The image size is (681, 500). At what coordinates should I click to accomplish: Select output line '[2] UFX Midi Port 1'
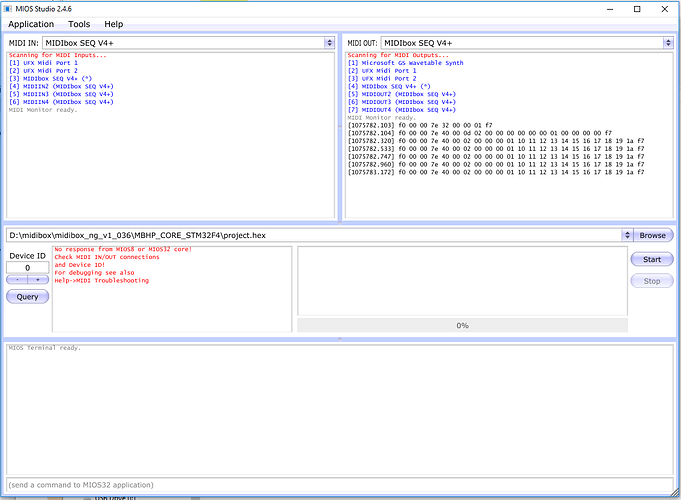click(382, 71)
